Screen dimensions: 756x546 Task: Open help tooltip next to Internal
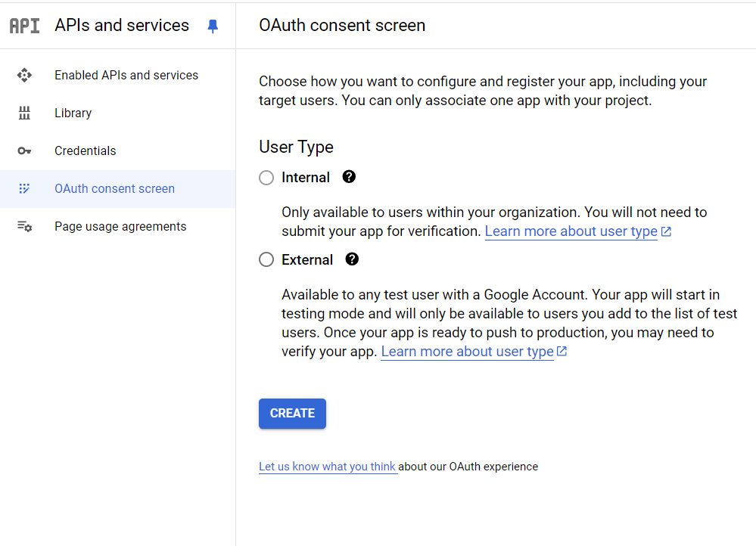click(x=349, y=177)
